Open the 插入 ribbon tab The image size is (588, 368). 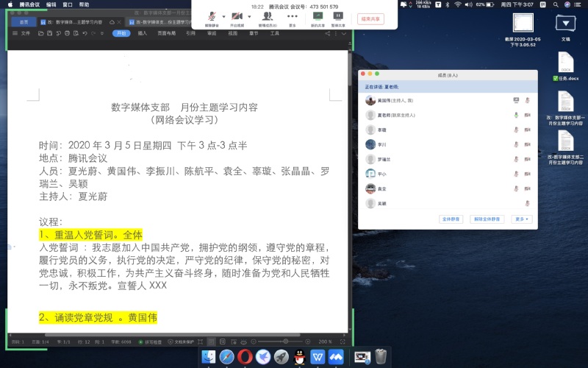click(143, 33)
